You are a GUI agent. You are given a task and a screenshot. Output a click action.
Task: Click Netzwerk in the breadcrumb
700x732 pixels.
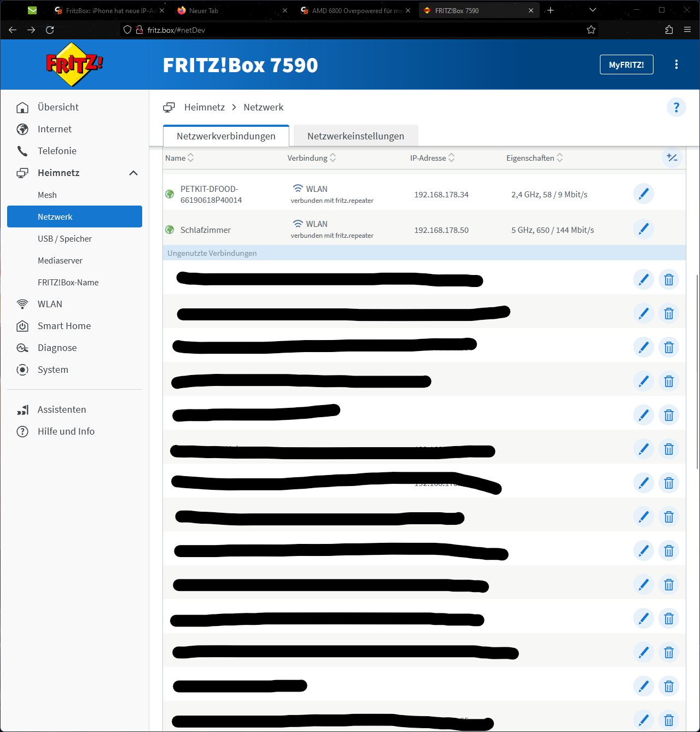click(x=264, y=107)
